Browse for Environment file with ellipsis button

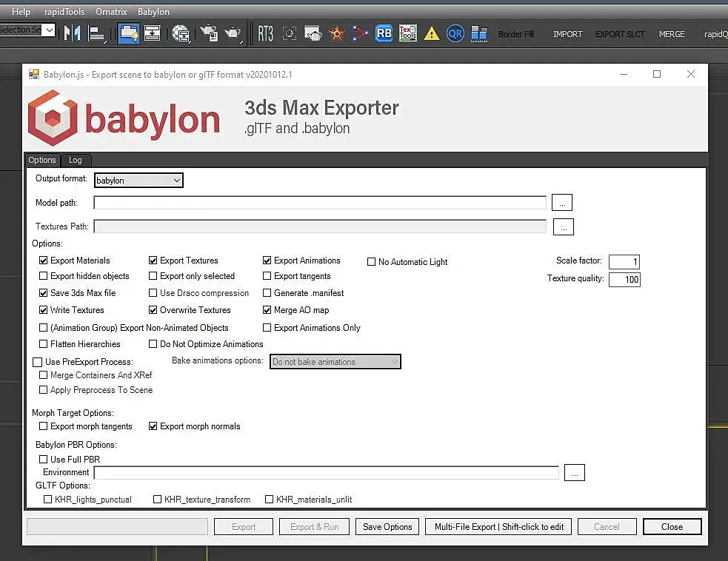click(x=574, y=473)
